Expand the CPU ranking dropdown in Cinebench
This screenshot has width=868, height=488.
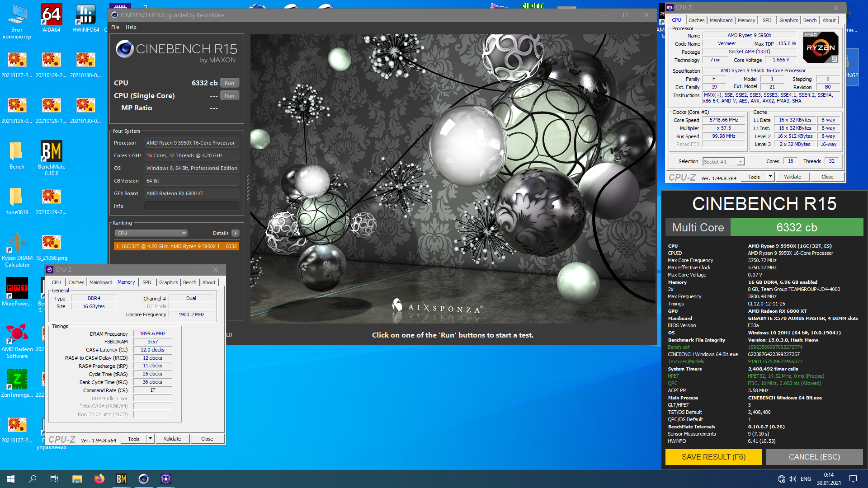[x=151, y=233]
